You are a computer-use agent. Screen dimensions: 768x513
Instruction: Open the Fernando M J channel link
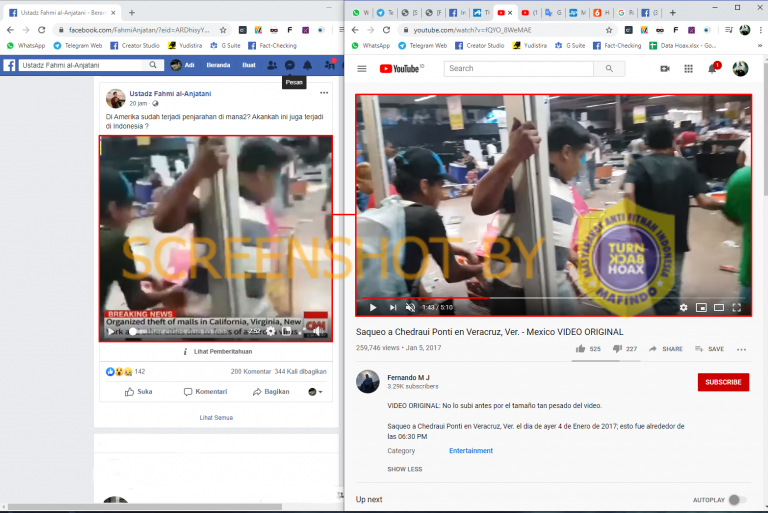click(408, 377)
